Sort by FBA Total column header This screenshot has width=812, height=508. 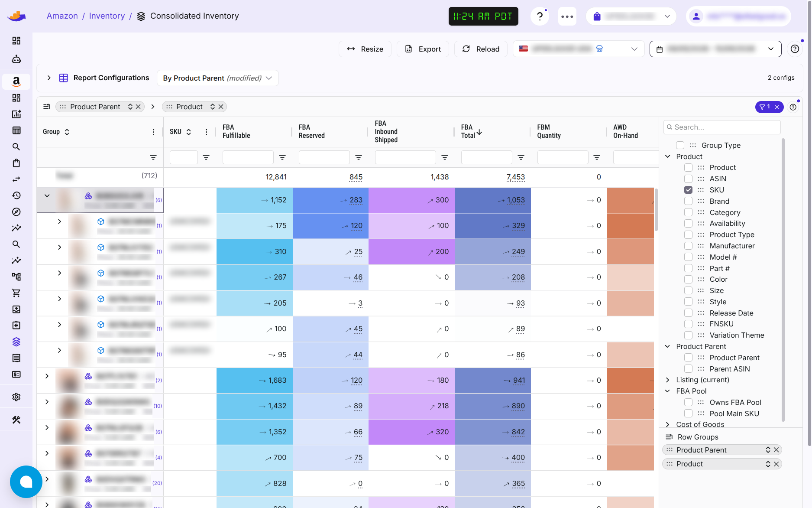(x=471, y=131)
